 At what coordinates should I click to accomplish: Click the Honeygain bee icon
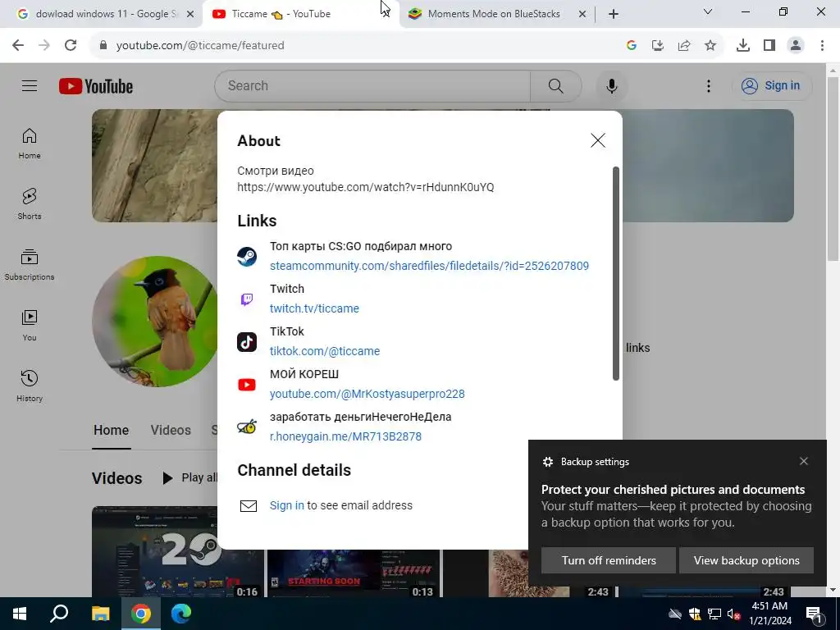[247, 427]
